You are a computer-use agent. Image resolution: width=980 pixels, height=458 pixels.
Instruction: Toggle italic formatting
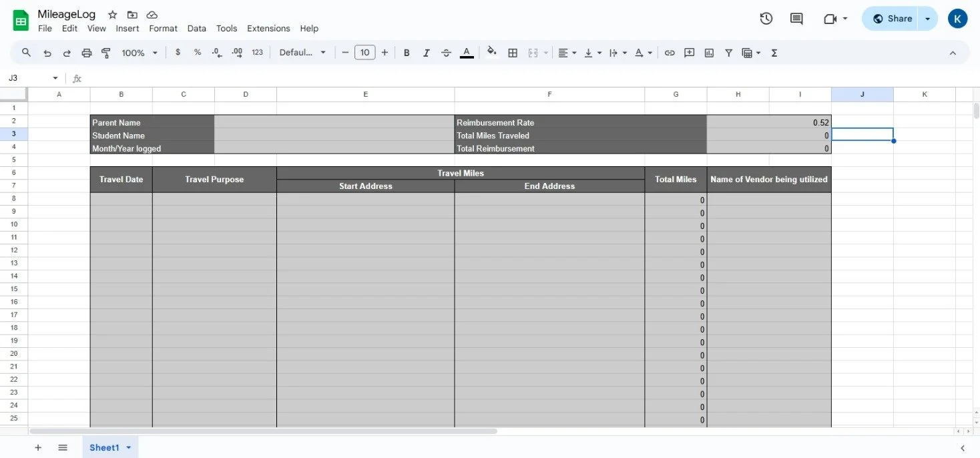click(427, 53)
